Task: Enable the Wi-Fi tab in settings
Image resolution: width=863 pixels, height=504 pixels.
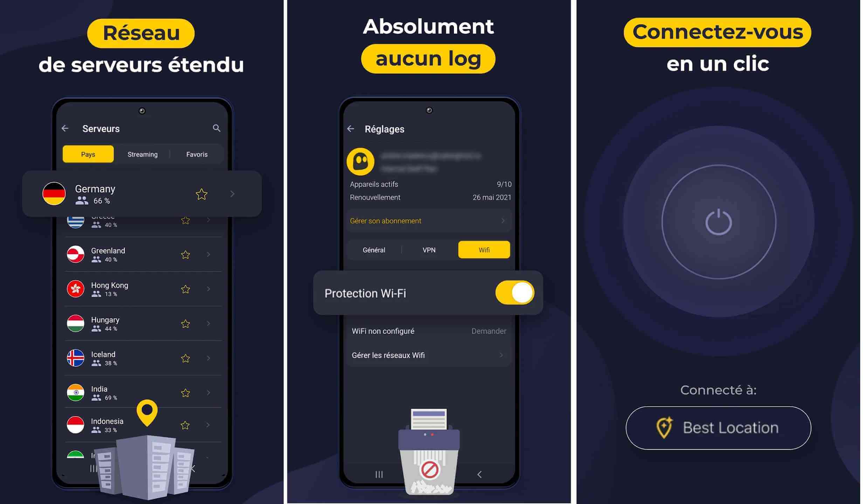Action: click(x=484, y=250)
